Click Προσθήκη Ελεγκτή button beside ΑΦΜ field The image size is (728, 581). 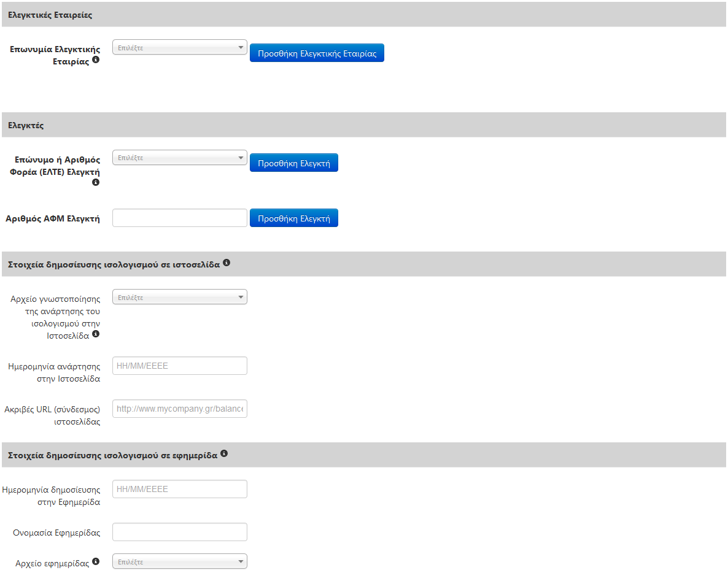pyautogui.click(x=294, y=218)
